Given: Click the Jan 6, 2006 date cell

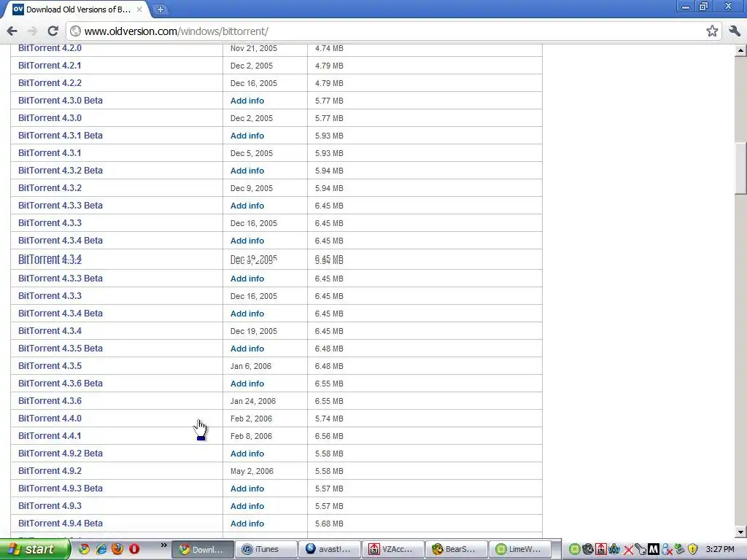Looking at the screenshot, I should click(251, 366).
